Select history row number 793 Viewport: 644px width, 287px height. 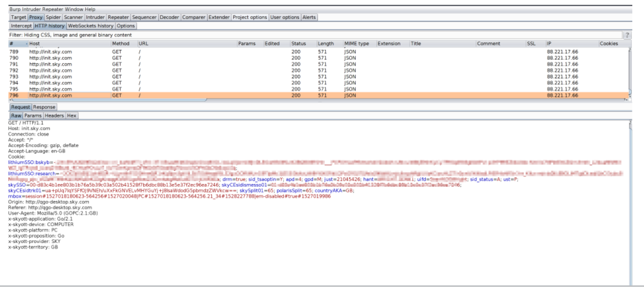click(x=318, y=77)
